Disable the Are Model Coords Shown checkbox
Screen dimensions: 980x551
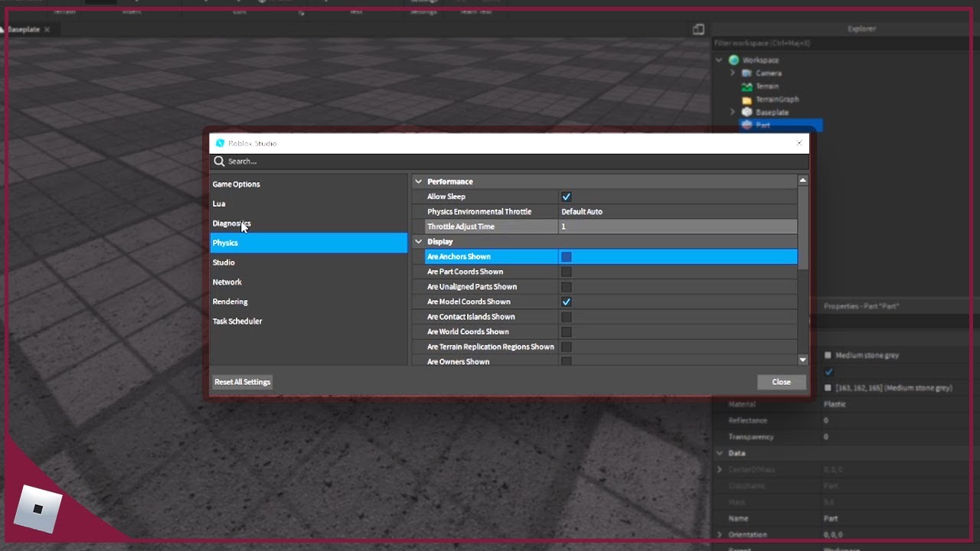pos(567,302)
